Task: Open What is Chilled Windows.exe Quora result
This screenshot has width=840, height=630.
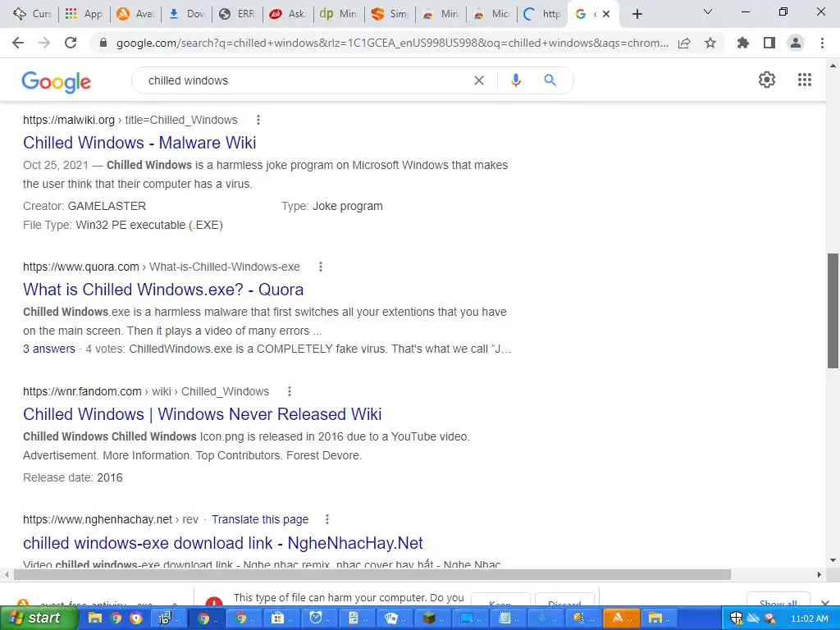Action: [163, 290]
